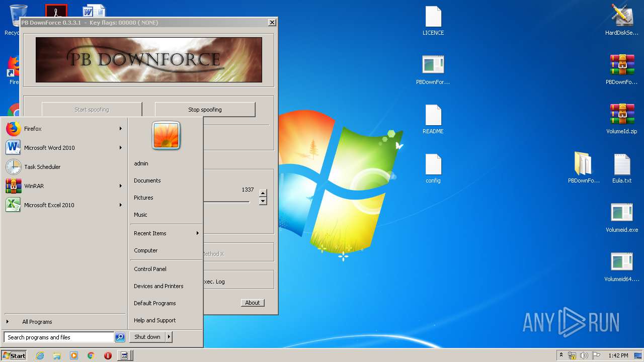Show hidden tray icons arrow
Screen dimensions: 644x362
tap(561, 355)
